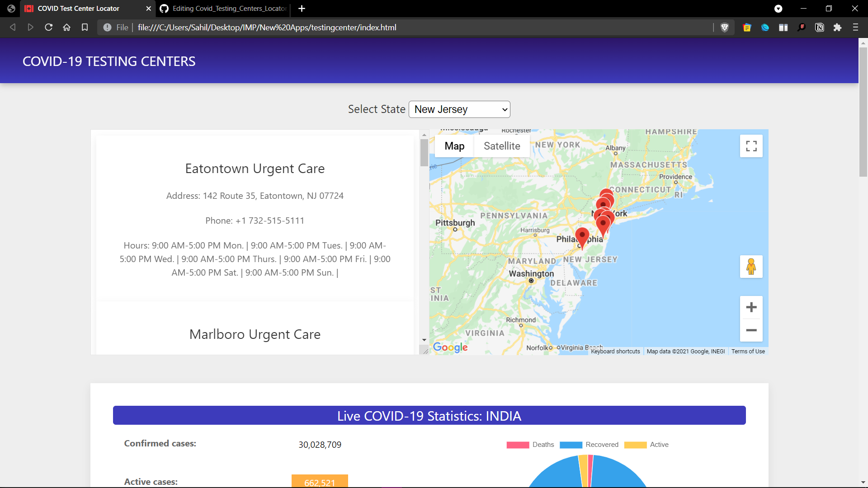Click the Map data ©2021 Google attribution
Viewport: 868px width, 488px height.
point(685,352)
